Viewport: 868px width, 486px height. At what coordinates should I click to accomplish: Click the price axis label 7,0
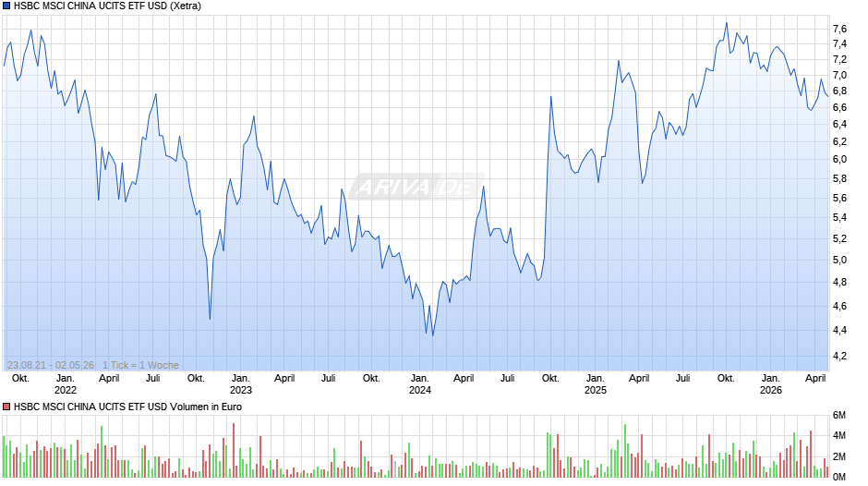click(x=839, y=75)
